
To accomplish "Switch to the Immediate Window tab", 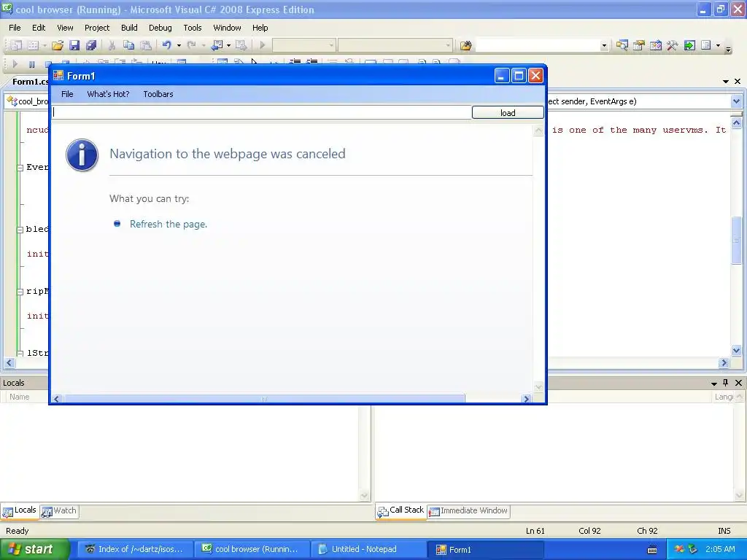I will pos(469,511).
